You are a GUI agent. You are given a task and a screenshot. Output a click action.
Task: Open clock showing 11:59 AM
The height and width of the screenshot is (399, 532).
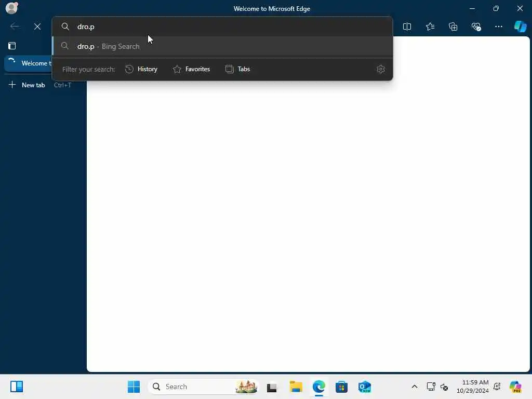point(473,387)
